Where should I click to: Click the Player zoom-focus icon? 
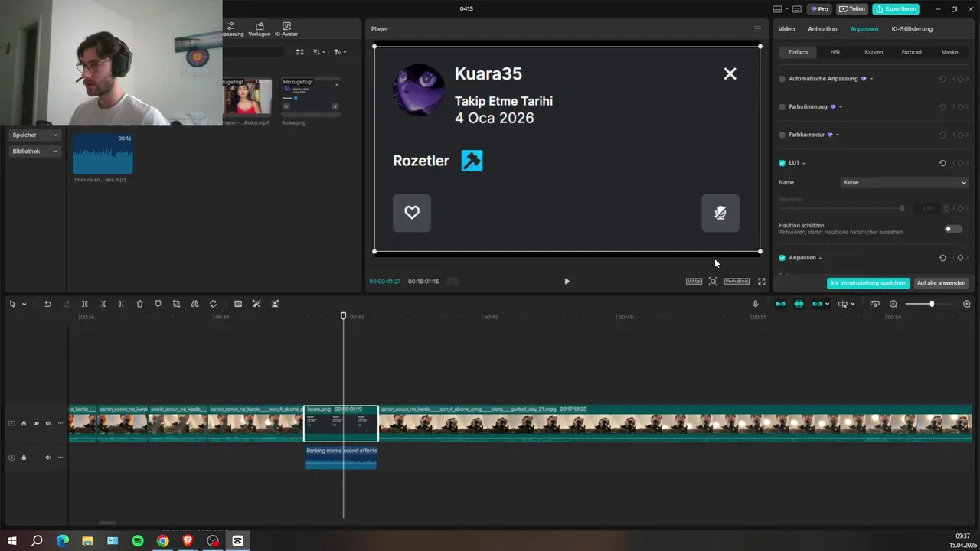tap(713, 281)
